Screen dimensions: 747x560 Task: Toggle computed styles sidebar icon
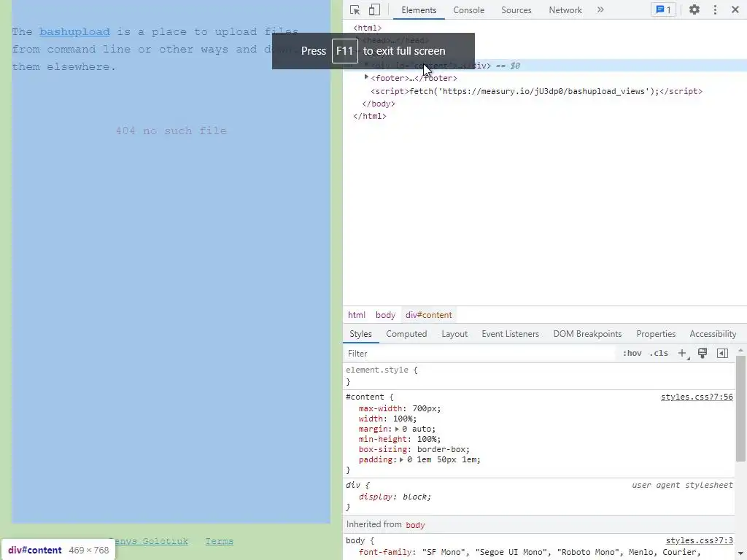click(x=722, y=354)
